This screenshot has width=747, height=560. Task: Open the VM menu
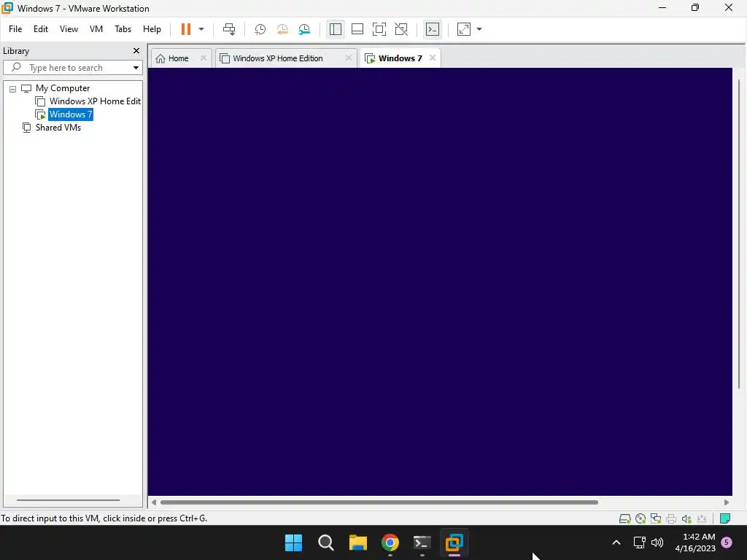pyautogui.click(x=96, y=29)
